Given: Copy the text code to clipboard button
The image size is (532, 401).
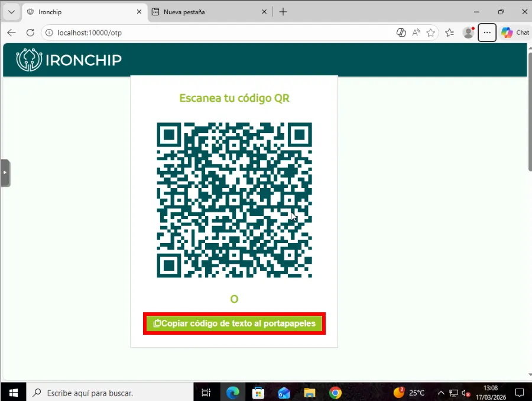Looking at the screenshot, I should pos(235,324).
